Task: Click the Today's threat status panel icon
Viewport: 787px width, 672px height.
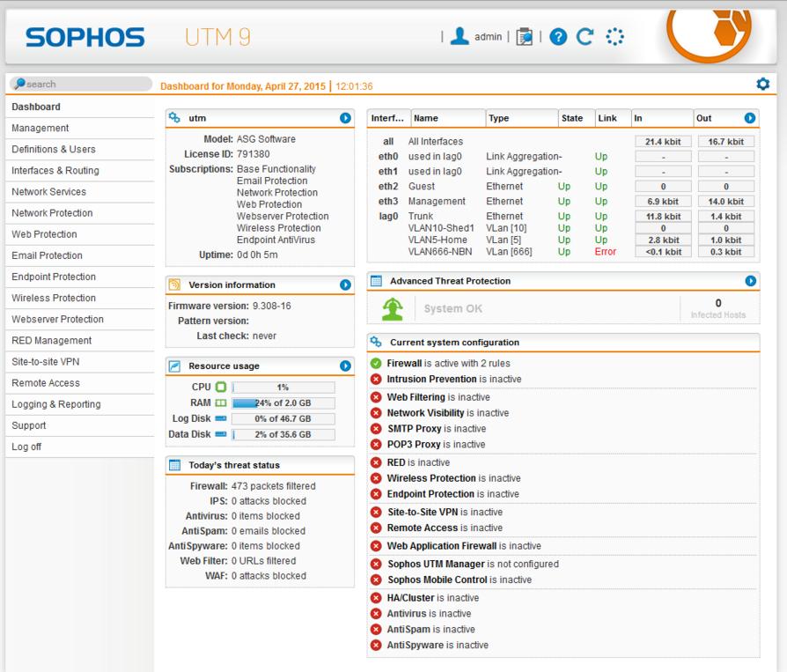Action: tap(174, 465)
